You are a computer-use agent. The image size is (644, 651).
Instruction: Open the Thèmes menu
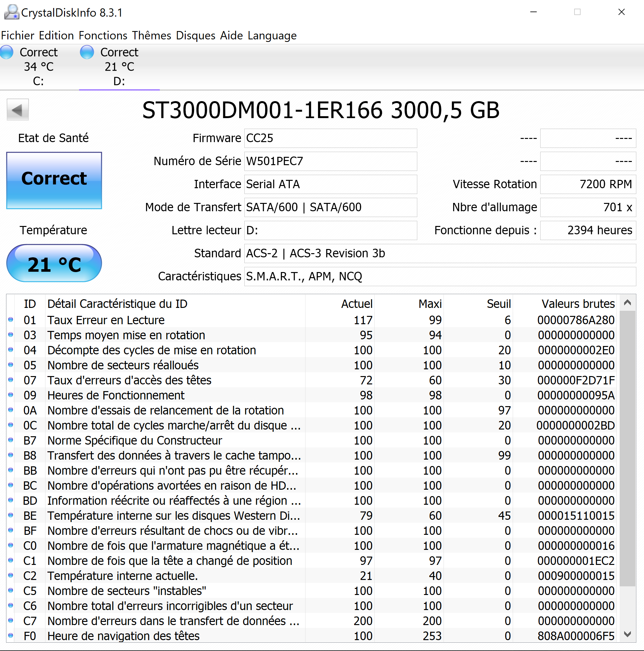[151, 36]
